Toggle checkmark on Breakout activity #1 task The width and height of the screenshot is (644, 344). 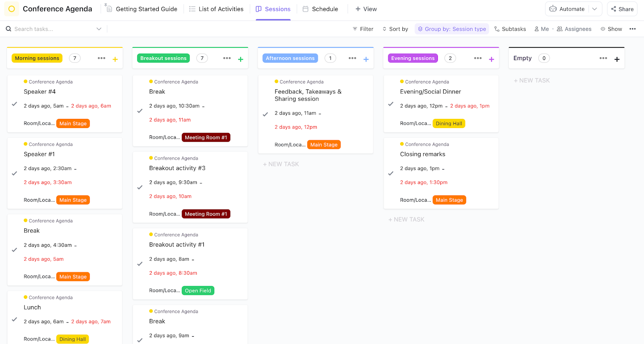140,264
